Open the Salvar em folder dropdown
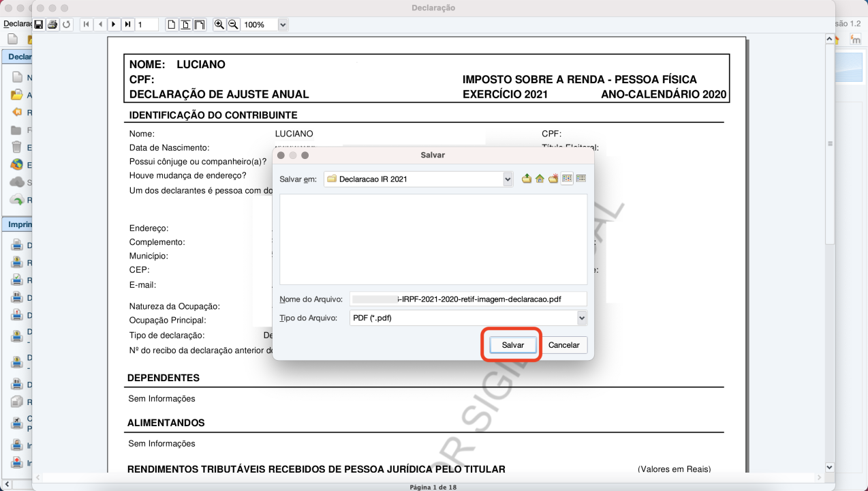 click(x=508, y=179)
